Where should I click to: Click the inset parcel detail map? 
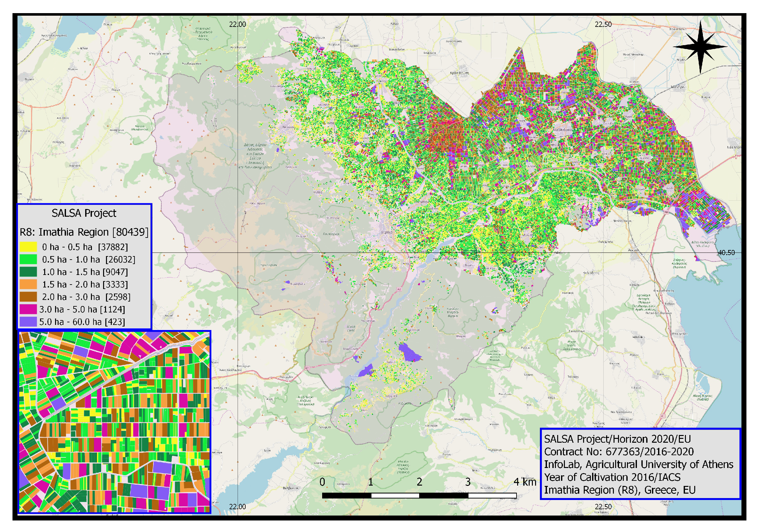point(114,422)
